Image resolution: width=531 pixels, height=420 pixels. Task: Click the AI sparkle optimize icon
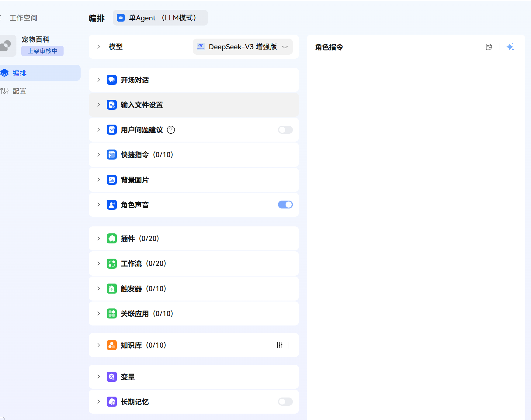(x=510, y=47)
